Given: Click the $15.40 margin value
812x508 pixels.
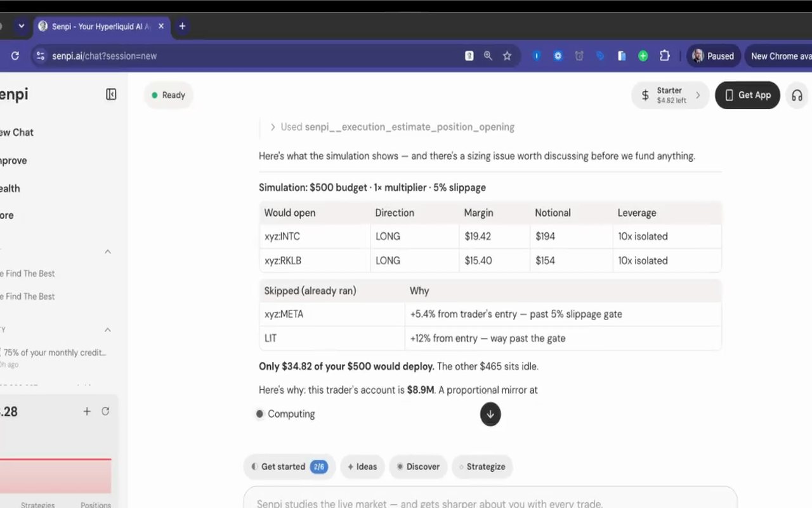Looking at the screenshot, I should (x=478, y=260).
